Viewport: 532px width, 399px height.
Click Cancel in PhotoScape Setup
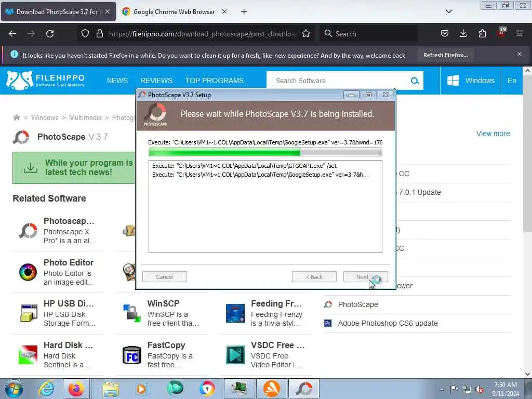click(165, 277)
